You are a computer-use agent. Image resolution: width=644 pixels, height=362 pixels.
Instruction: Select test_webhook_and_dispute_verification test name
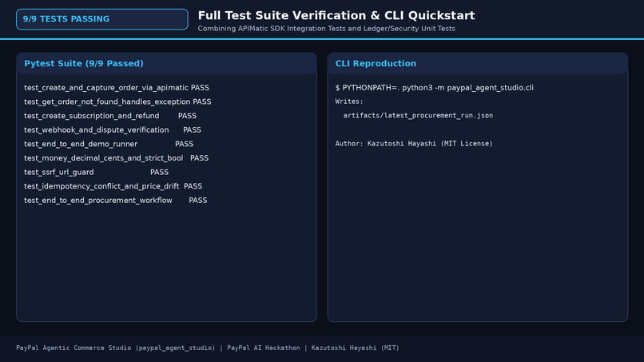coord(97,129)
